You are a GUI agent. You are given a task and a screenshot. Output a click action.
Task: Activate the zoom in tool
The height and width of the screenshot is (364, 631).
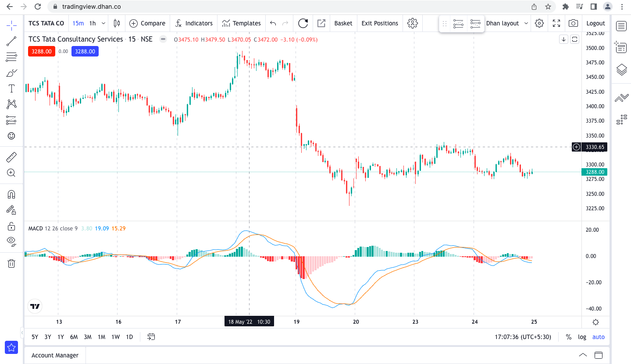(x=11, y=173)
